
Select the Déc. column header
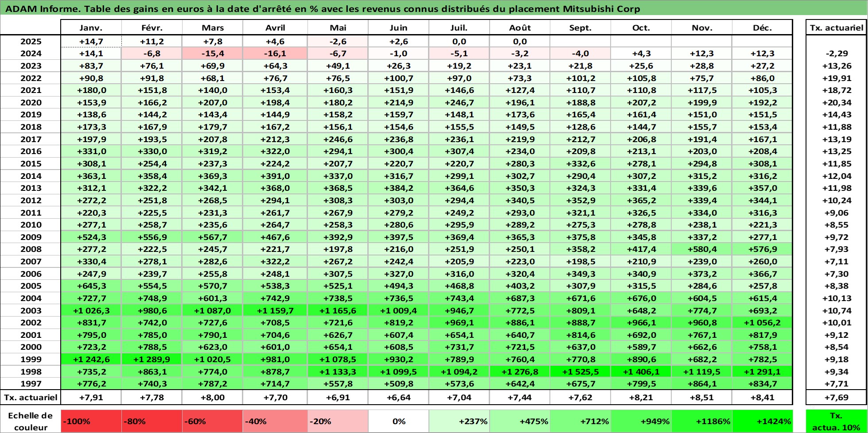coord(762,27)
